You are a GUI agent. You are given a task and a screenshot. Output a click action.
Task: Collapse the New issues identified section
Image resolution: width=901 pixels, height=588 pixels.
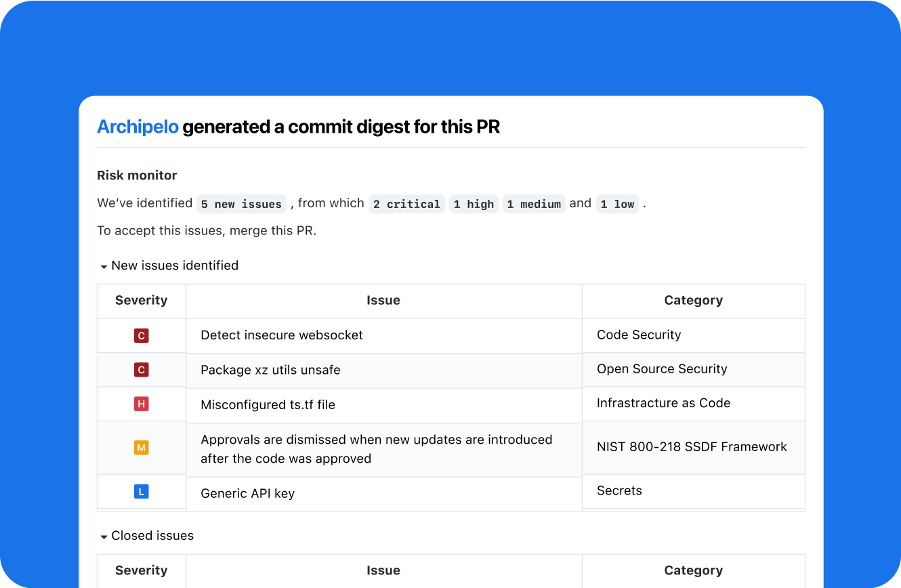(104, 266)
